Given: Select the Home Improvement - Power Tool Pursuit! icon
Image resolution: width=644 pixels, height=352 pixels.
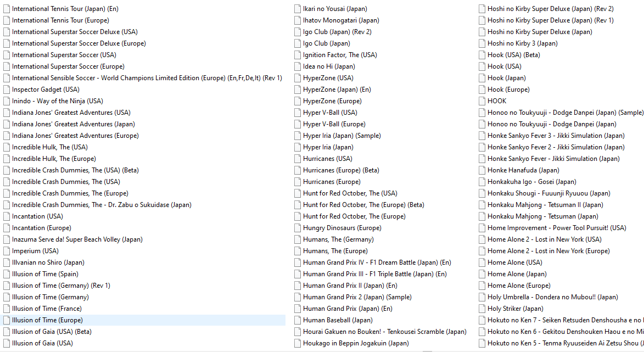Looking at the screenshot, I should coord(482,228).
